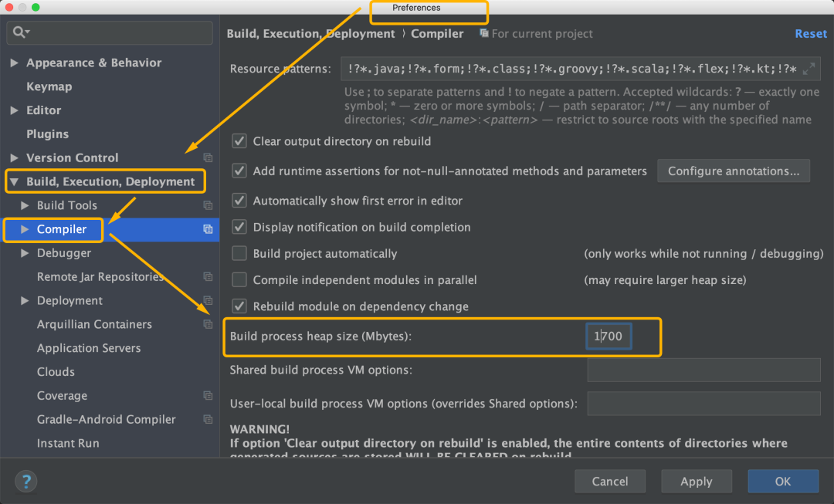Select Keymap in the settings list
The height and width of the screenshot is (504, 834).
point(49,86)
